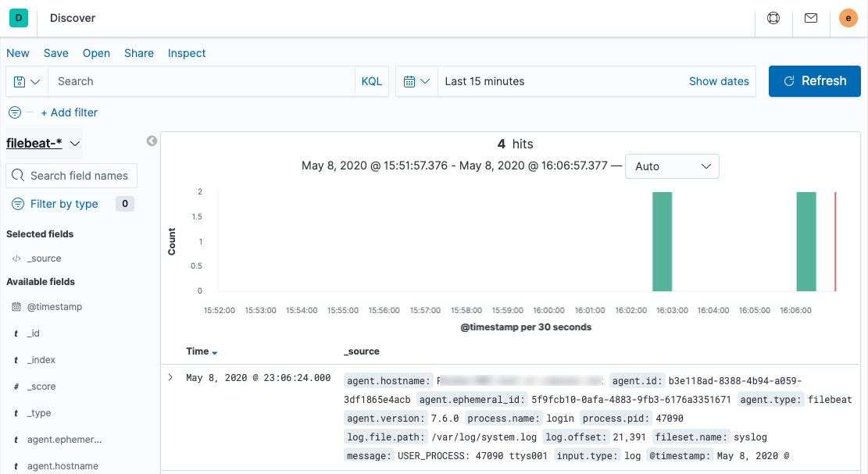Expand the first document row

coord(170,376)
